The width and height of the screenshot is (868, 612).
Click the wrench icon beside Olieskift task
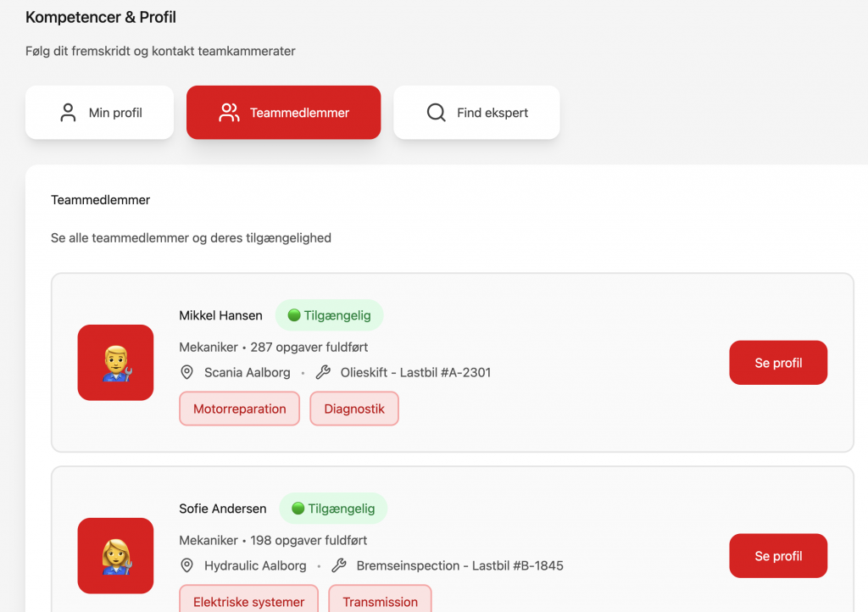tap(323, 373)
